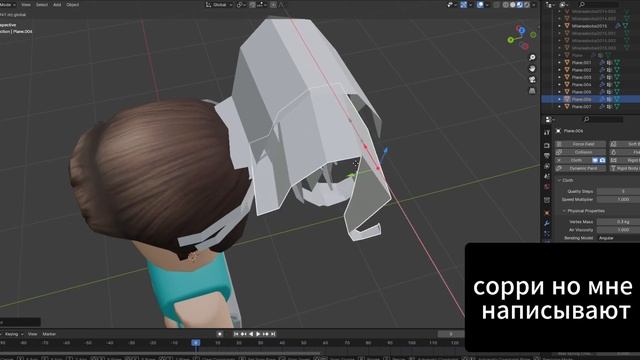
Task: Open the Tool tab in Properties editor
Action: click(x=547, y=133)
